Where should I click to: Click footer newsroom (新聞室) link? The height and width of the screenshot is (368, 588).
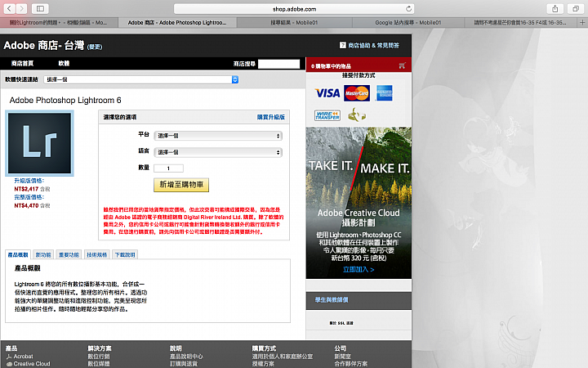tap(343, 357)
